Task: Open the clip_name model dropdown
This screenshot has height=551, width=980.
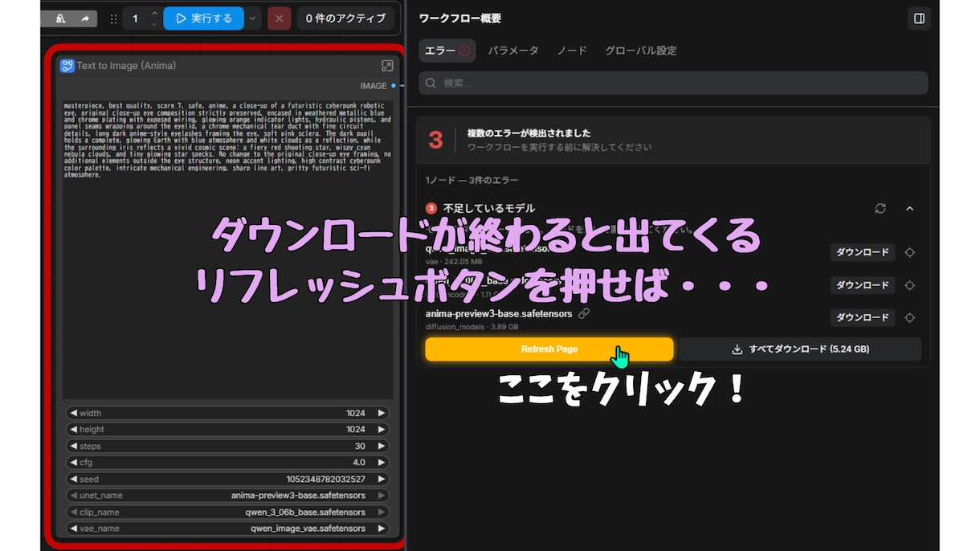Action: pyautogui.click(x=228, y=512)
